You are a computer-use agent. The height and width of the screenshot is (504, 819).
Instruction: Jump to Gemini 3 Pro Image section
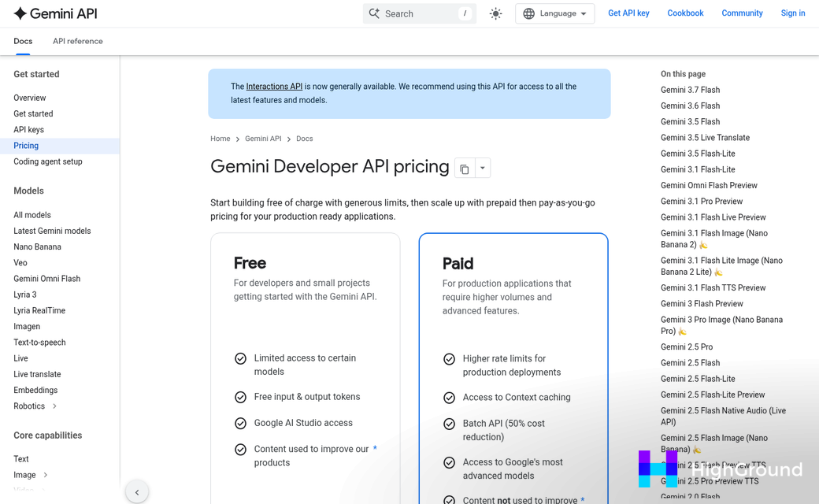tap(721, 325)
